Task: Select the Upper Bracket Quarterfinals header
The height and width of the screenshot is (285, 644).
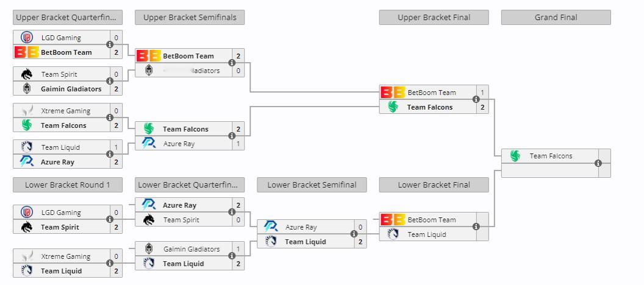Action: (68, 18)
